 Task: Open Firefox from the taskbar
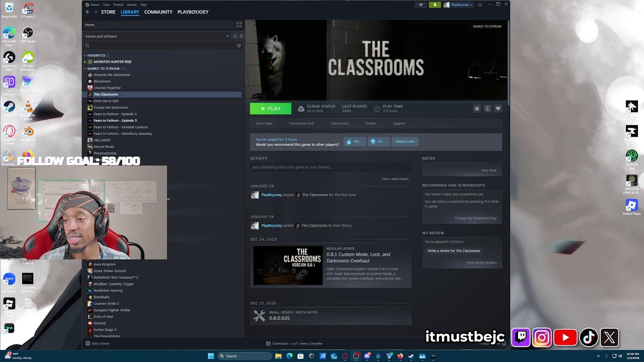400,356
